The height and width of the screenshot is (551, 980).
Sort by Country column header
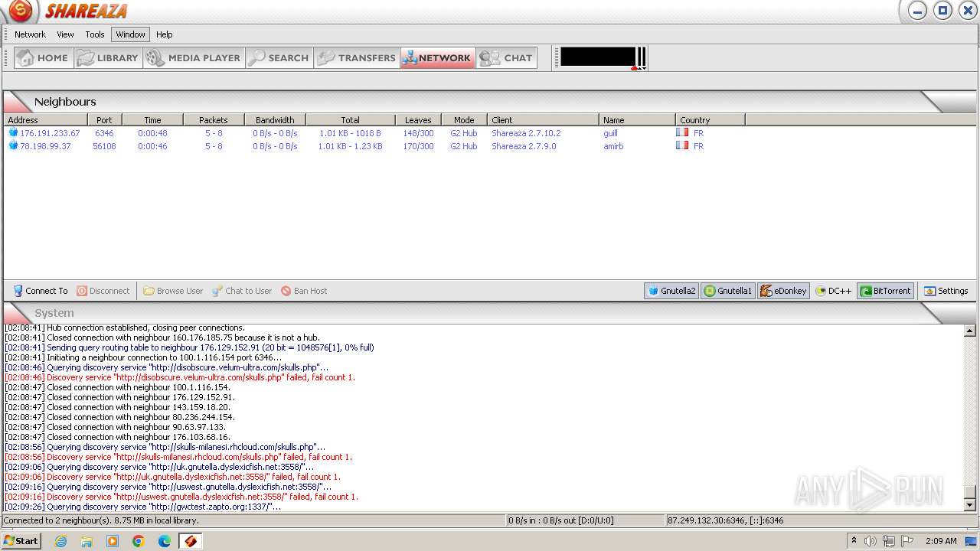point(710,120)
